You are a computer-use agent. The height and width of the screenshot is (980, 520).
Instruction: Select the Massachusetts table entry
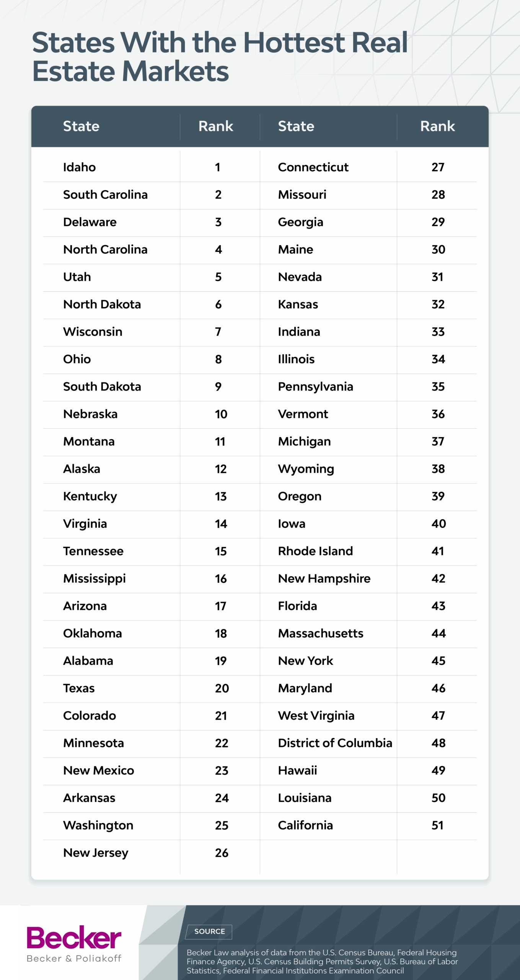pyautogui.click(x=321, y=634)
